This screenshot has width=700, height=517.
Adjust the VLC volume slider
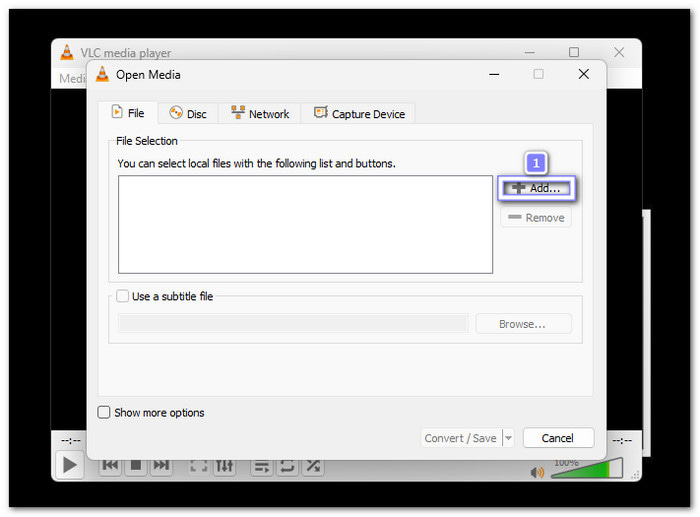point(587,469)
